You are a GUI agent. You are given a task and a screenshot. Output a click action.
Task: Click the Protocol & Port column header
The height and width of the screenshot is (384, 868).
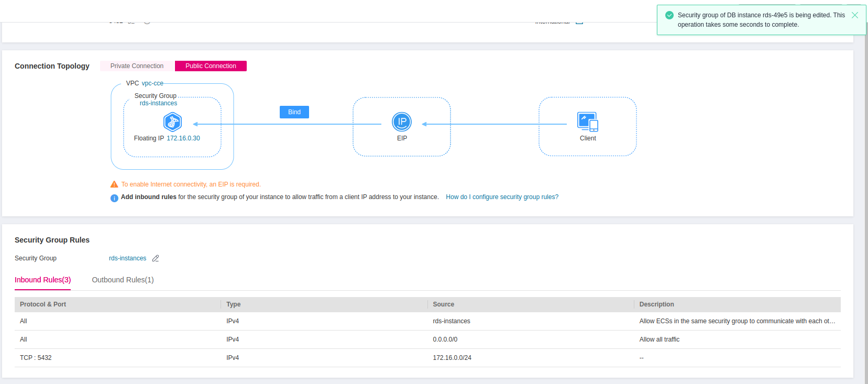coord(43,304)
